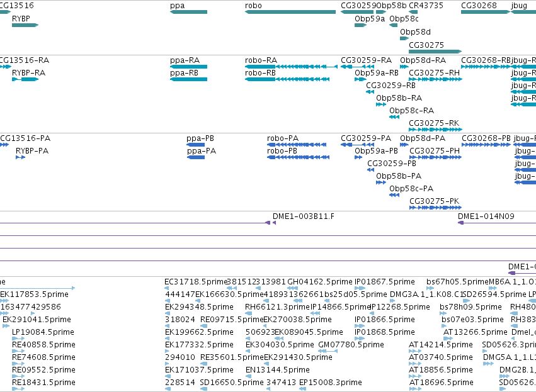Click the CG30268-RB transcript label
The height and width of the screenshot is (392, 536).
pos(486,60)
